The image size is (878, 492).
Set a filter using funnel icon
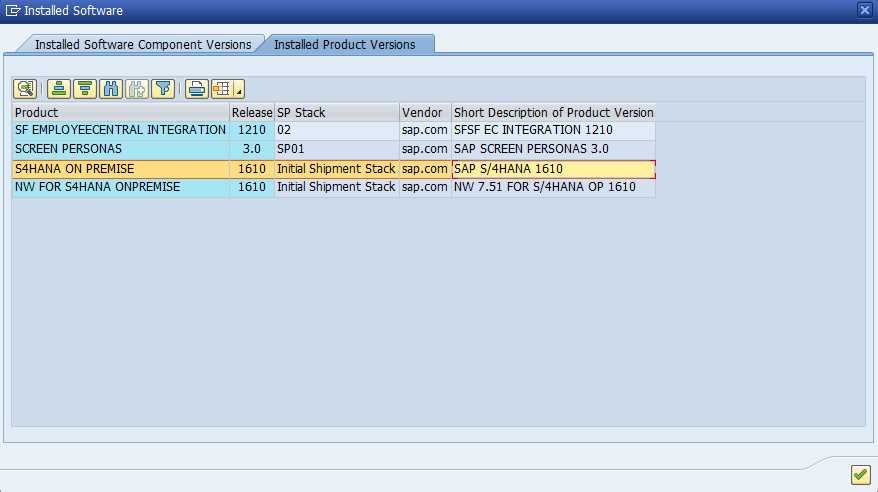(163, 88)
